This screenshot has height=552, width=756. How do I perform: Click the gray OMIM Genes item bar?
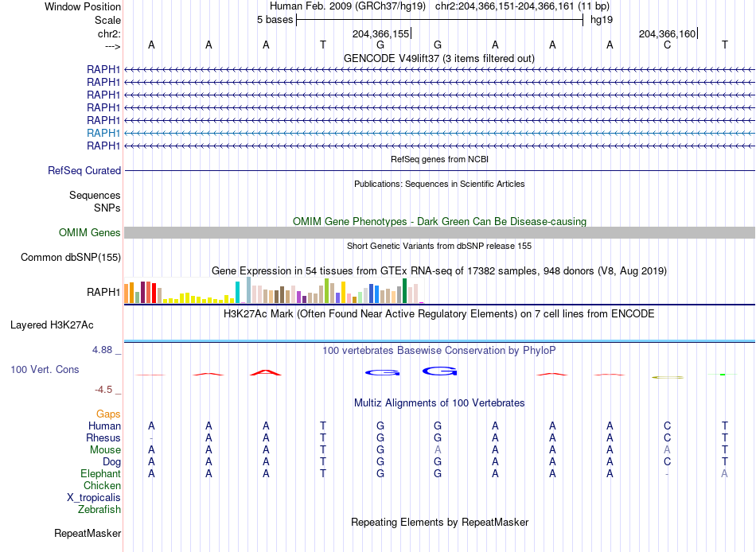tap(439, 233)
